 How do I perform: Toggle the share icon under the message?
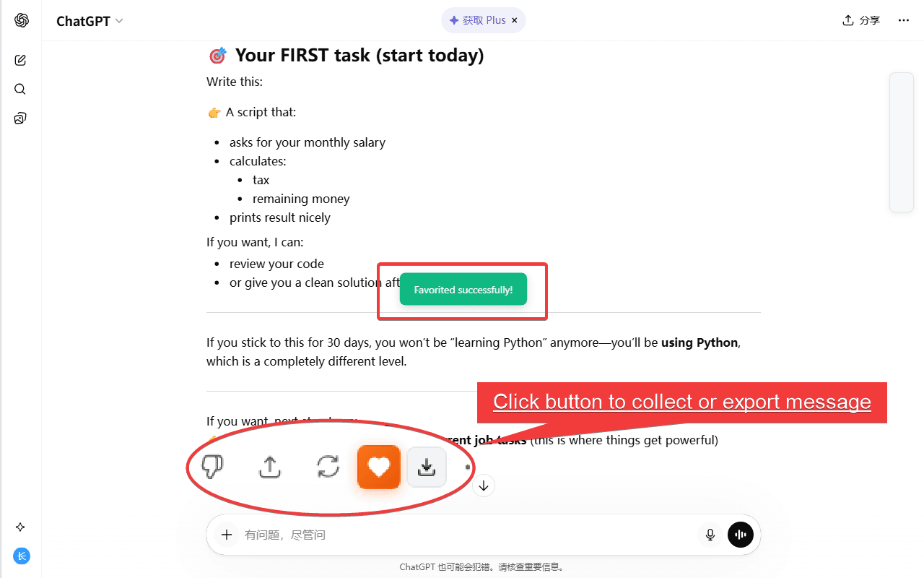(269, 467)
